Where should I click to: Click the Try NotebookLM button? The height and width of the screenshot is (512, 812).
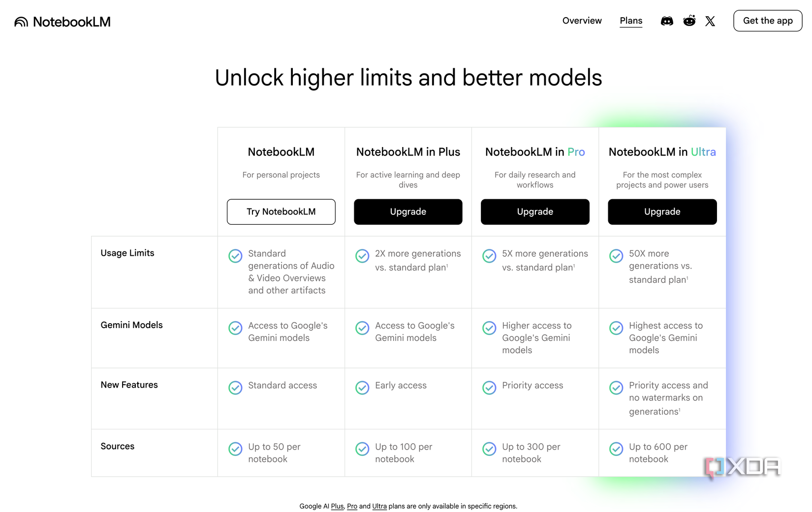coord(281,212)
